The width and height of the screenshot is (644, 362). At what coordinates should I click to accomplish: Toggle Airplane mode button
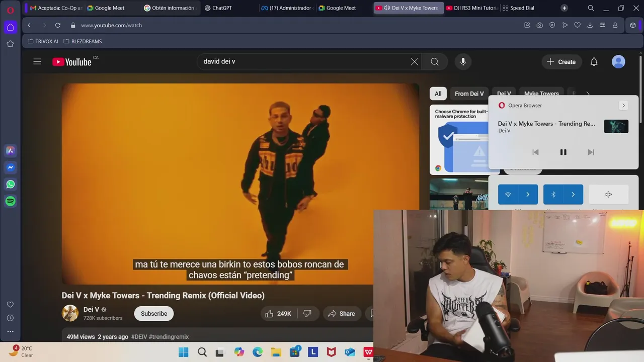tap(609, 195)
